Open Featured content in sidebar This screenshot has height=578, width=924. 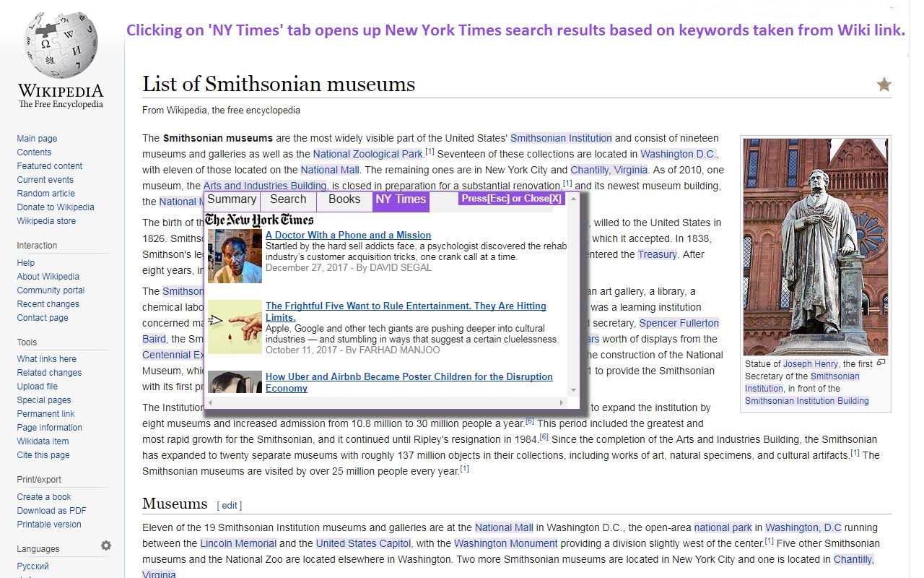50,166
